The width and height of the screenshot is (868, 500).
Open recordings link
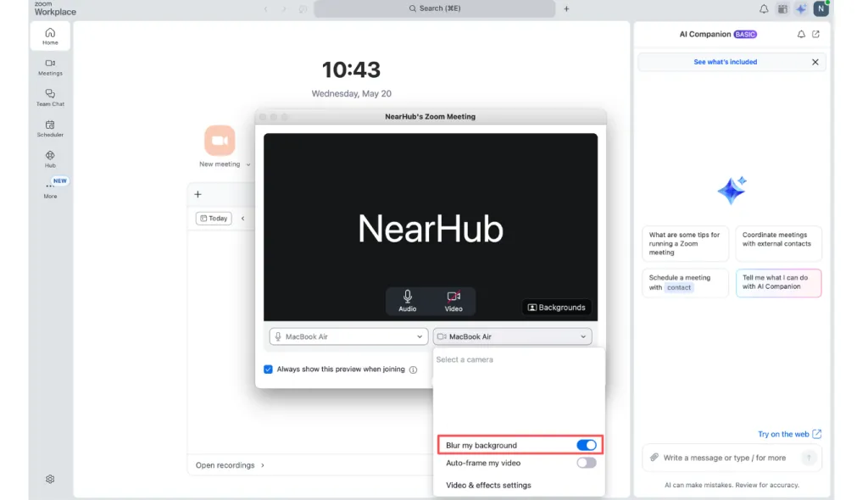click(230, 465)
